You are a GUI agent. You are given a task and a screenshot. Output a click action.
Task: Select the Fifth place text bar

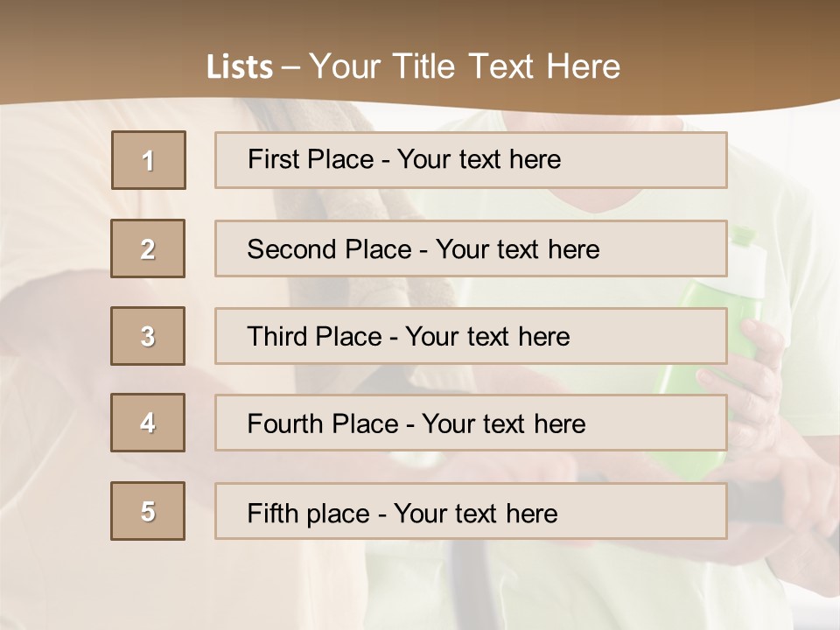(x=471, y=511)
